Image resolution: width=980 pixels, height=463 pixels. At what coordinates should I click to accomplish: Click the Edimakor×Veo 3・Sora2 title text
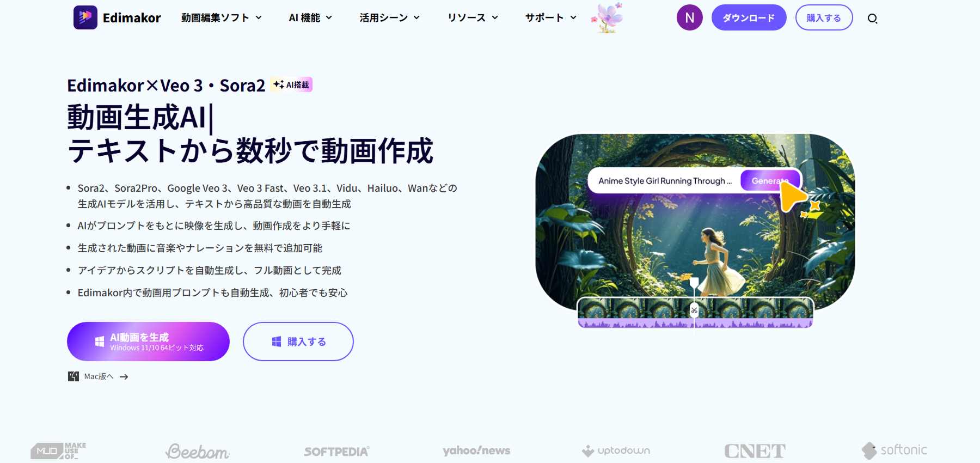166,86
